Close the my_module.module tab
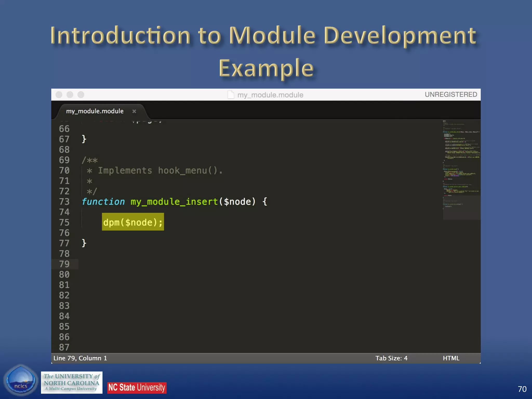Screen dimensions: 532x399 134,111
